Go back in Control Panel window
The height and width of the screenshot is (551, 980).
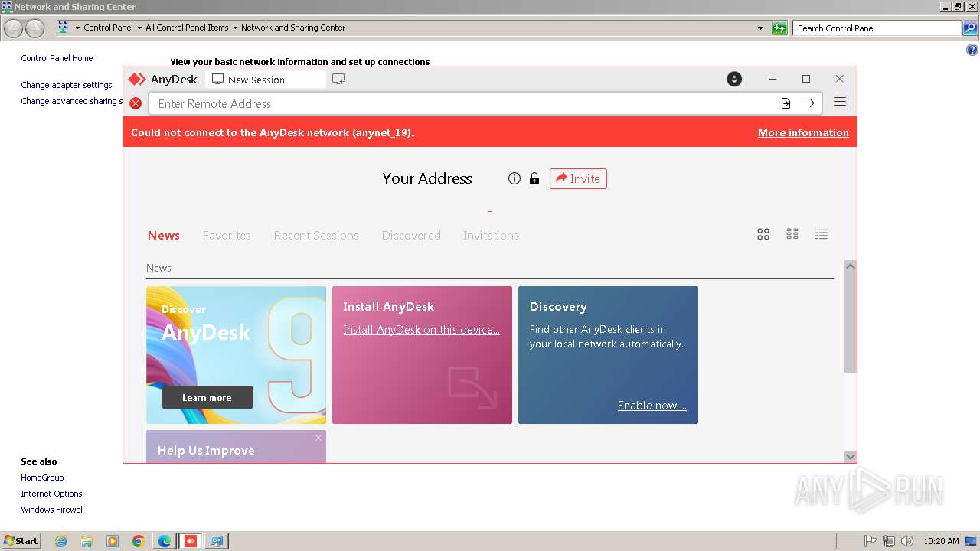pos(14,28)
